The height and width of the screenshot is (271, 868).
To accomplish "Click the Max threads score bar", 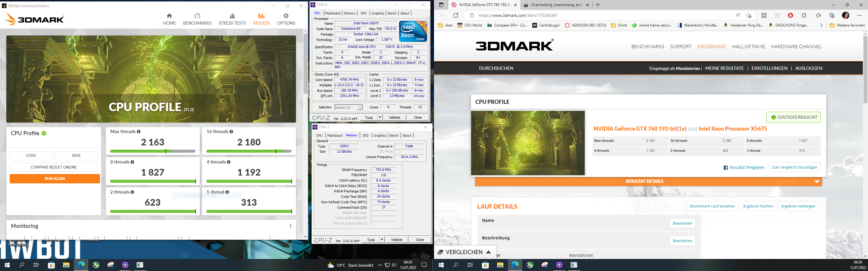I will click(x=153, y=151).
